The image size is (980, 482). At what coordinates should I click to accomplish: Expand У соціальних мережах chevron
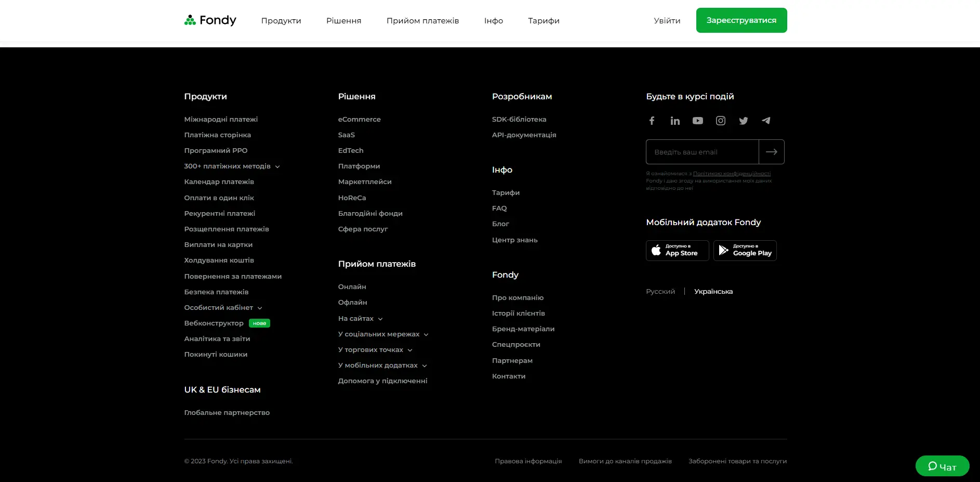pyautogui.click(x=426, y=334)
